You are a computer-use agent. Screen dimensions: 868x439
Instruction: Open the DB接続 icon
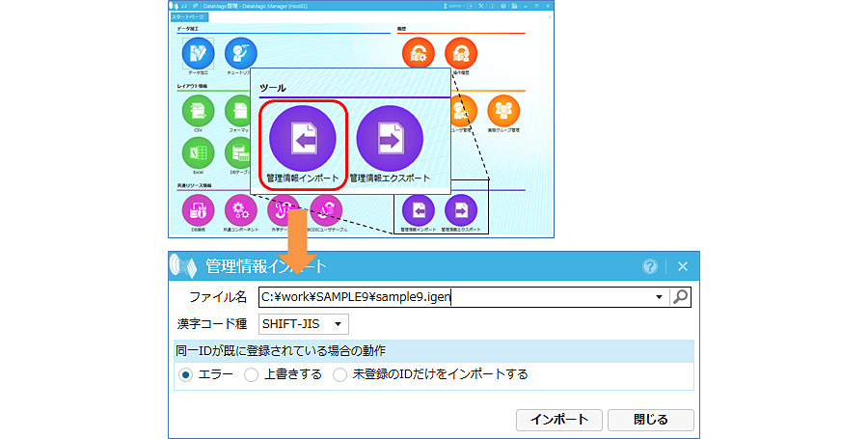198,209
